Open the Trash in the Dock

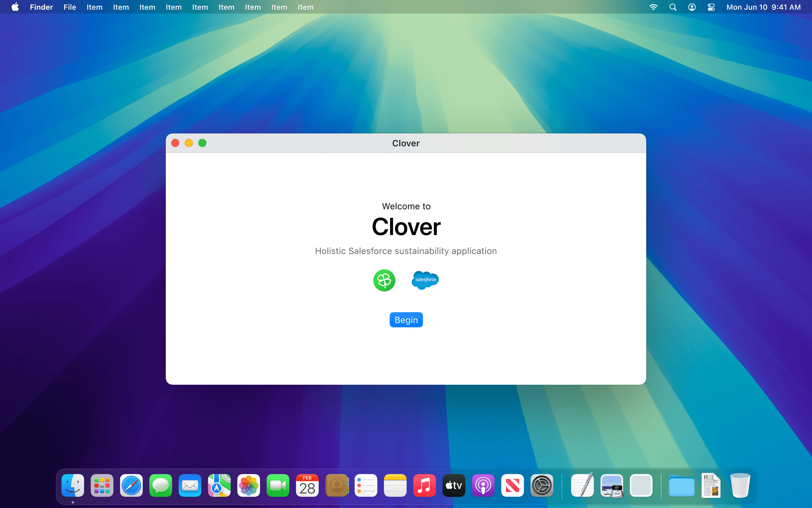[x=740, y=486]
